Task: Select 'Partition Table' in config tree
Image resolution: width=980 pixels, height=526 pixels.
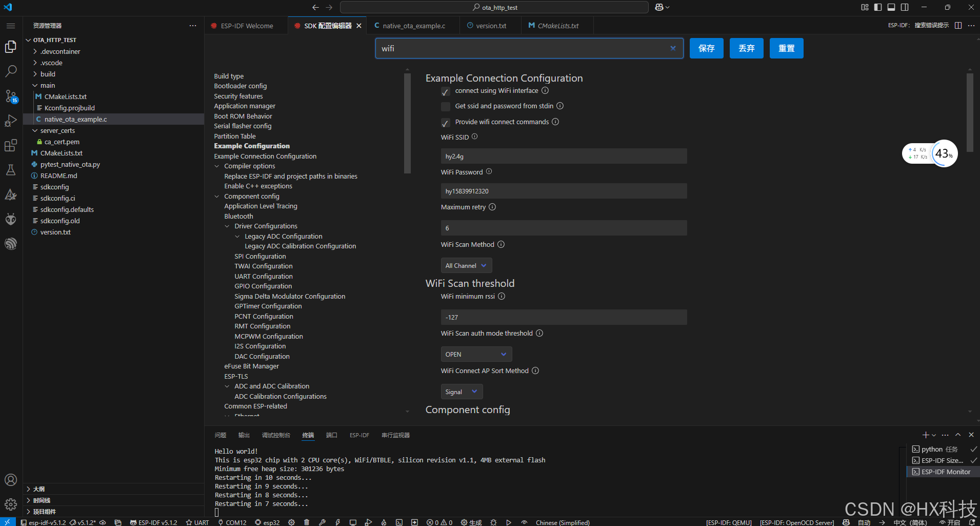Action: [x=234, y=136]
